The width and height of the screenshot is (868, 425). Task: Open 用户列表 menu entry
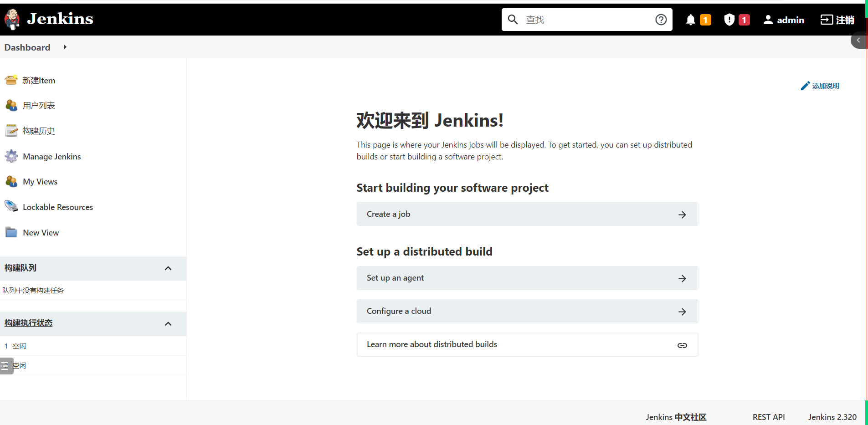(39, 106)
